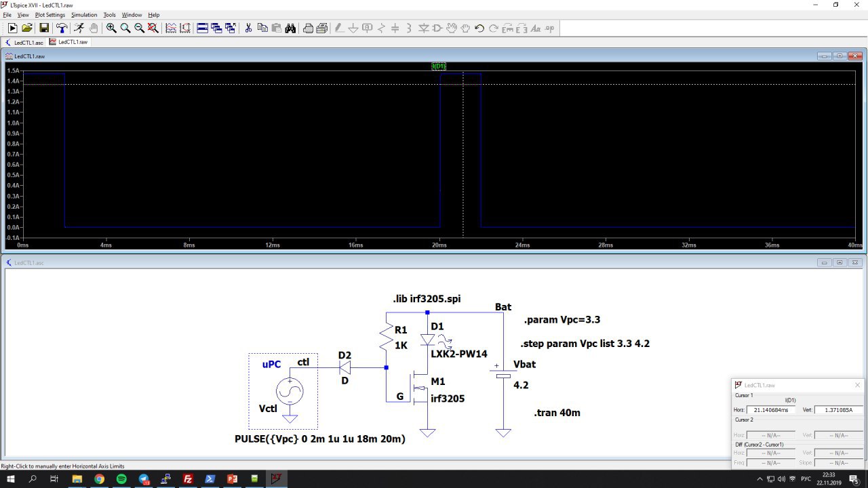Open the File menu

click(x=7, y=15)
